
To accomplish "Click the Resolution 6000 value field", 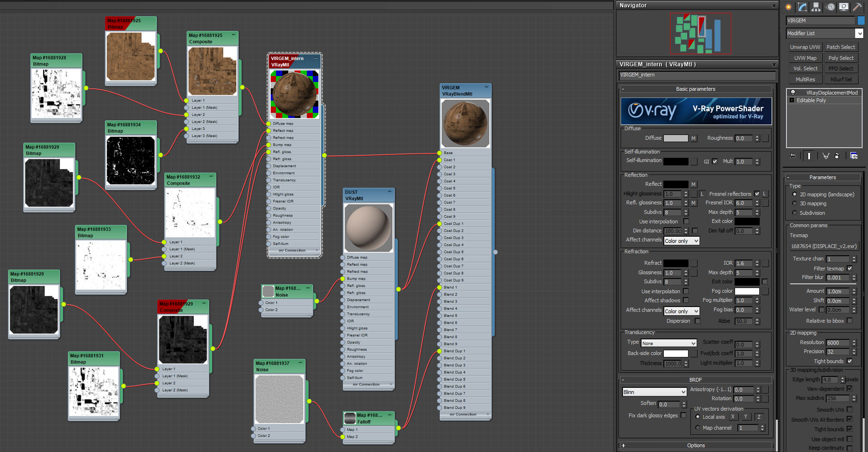I will pyautogui.click(x=838, y=343).
